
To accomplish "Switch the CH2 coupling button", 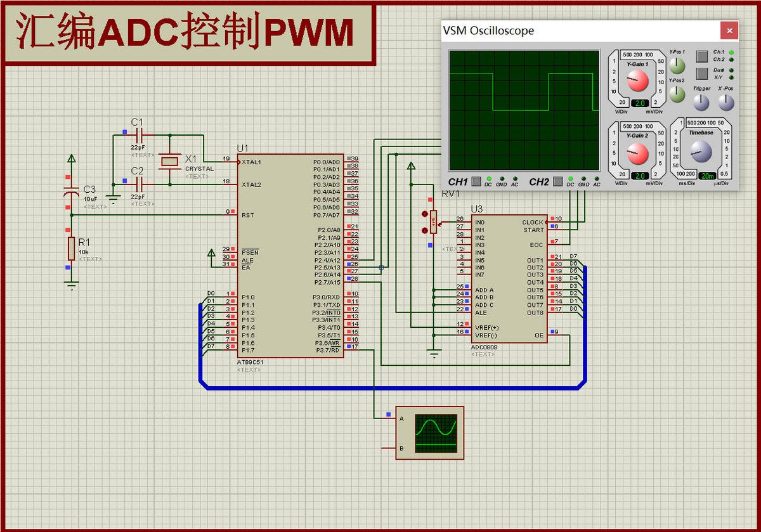I will coord(558,181).
